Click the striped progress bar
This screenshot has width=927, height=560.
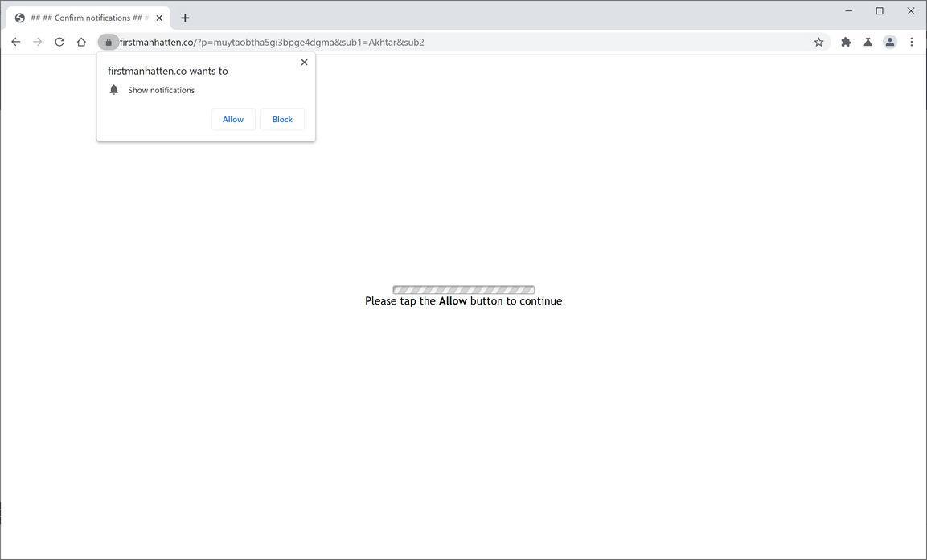pos(463,289)
